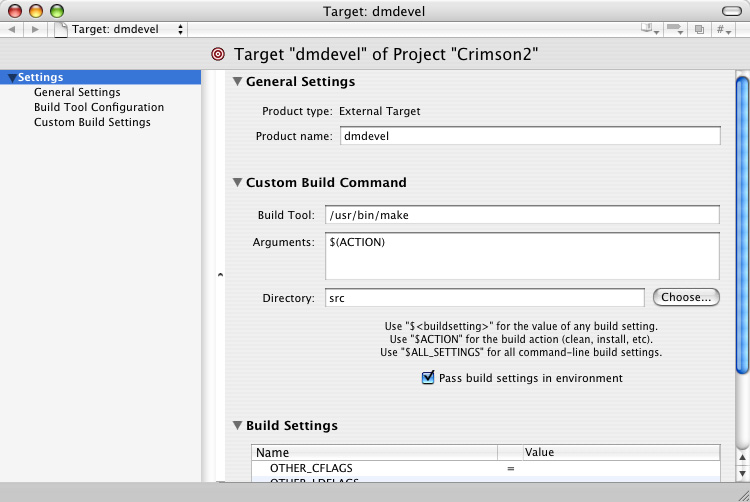Screen dimensions: 750x502
Task: Select Custom Build Settings in sidebar
Action: click(x=92, y=122)
